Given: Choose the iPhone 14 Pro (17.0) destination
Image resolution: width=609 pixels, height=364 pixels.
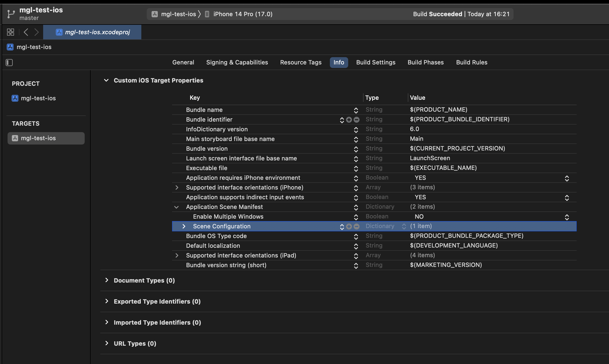Looking at the screenshot, I should tap(243, 14).
